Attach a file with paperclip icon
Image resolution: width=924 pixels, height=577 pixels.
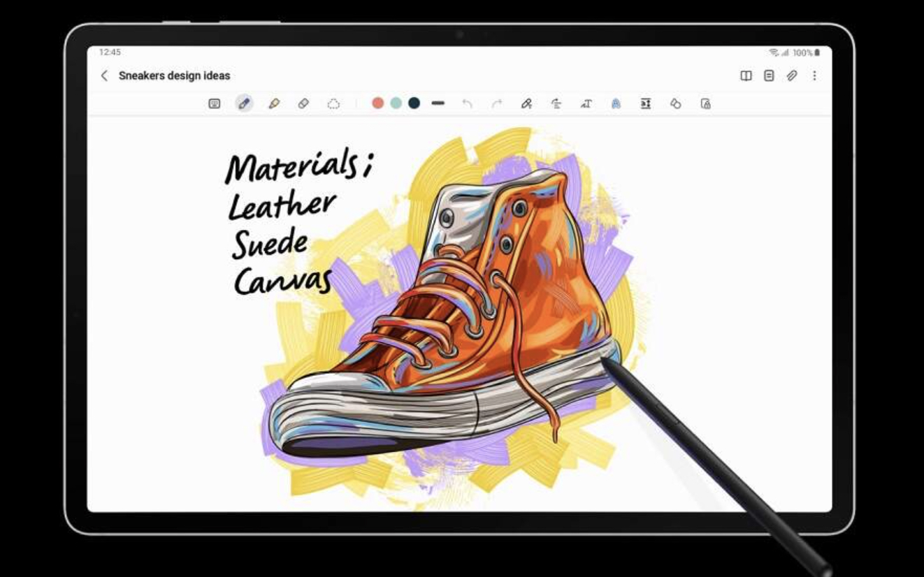click(791, 75)
